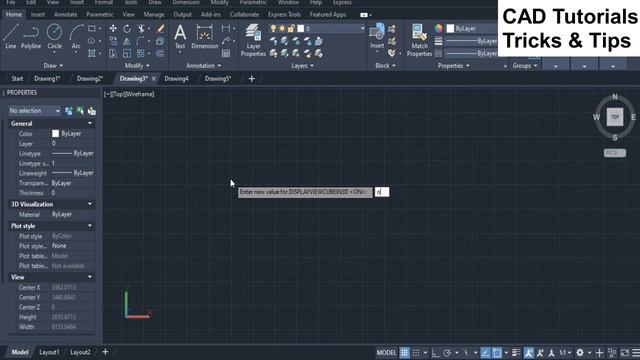Click the Quick Select icon in Properties

pos(91,111)
